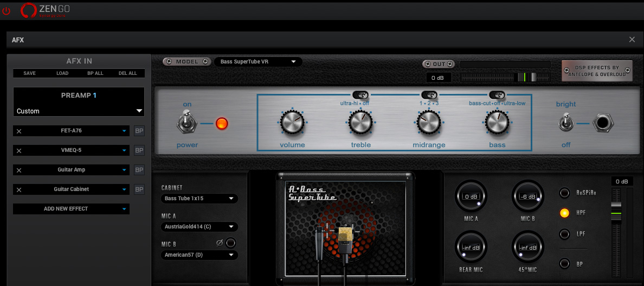
Task: Click the MIC A level knob
Action: pyautogui.click(x=471, y=196)
